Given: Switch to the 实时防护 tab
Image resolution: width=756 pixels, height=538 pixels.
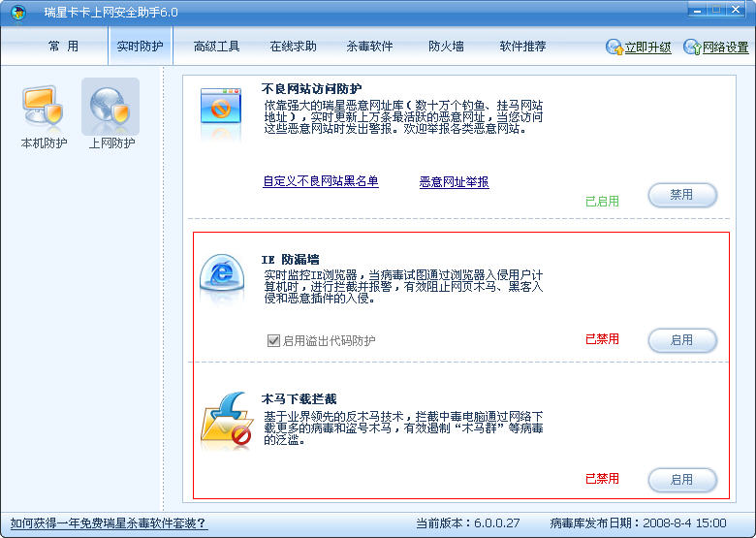Looking at the screenshot, I should point(141,47).
